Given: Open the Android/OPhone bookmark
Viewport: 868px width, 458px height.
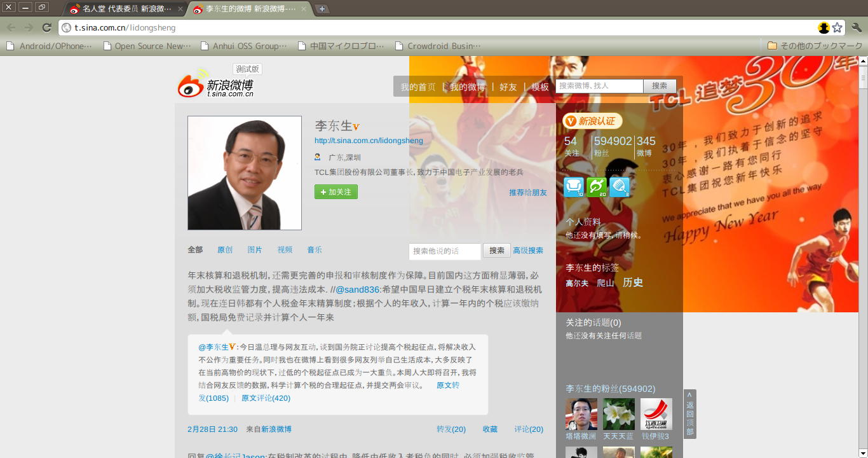Looking at the screenshot, I should [x=50, y=46].
